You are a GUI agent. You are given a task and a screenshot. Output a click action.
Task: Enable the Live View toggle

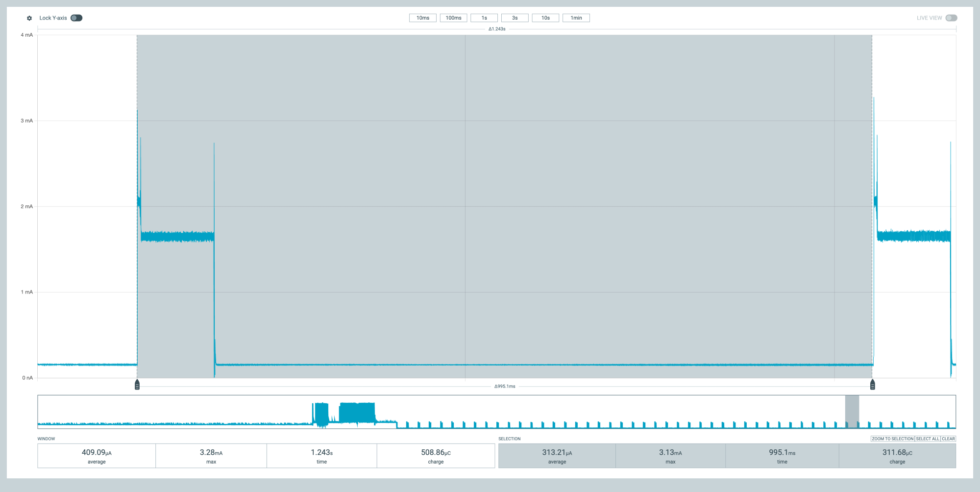(951, 18)
